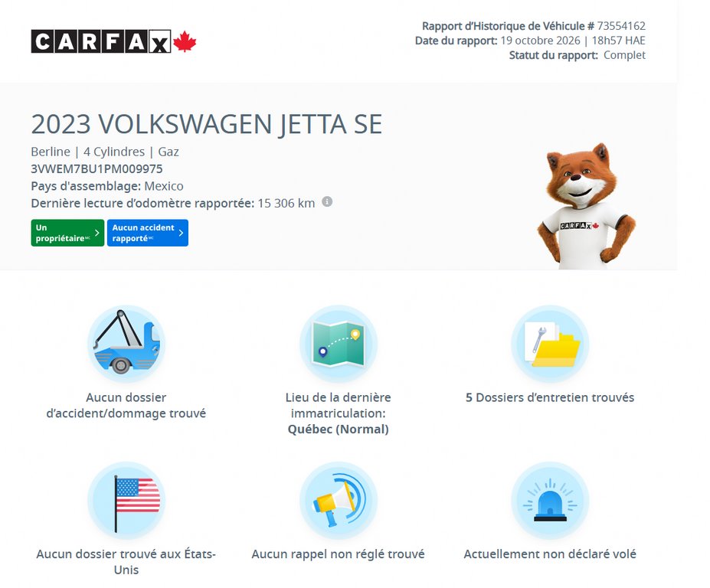Click the service records folder icon
The width and height of the screenshot is (710, 588).
click(x=550, y=344)
